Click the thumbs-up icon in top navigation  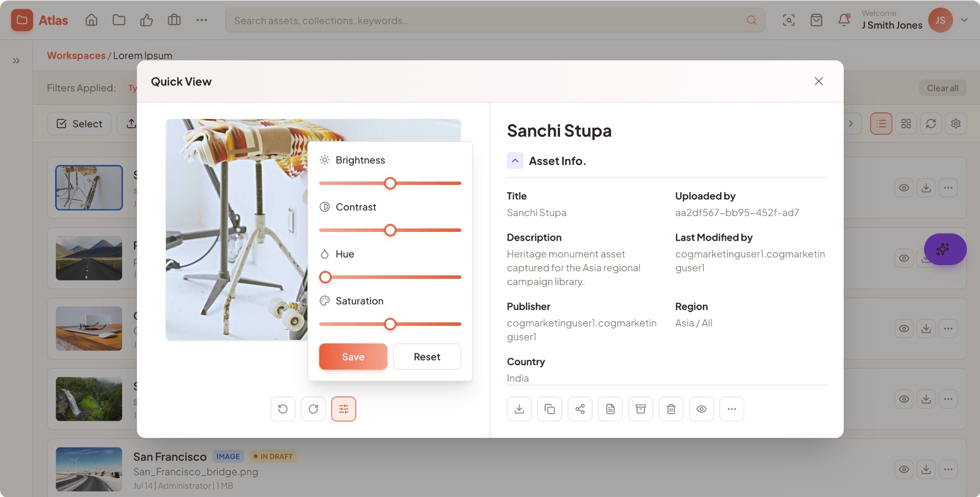(146, 20)
